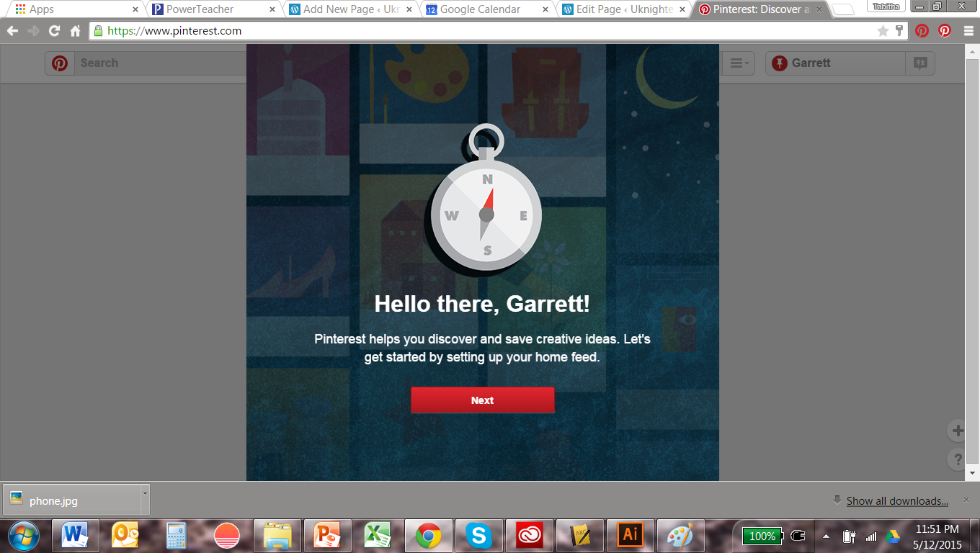
Task: Open the Chrome hamburger menu
Action: (968, 31)
